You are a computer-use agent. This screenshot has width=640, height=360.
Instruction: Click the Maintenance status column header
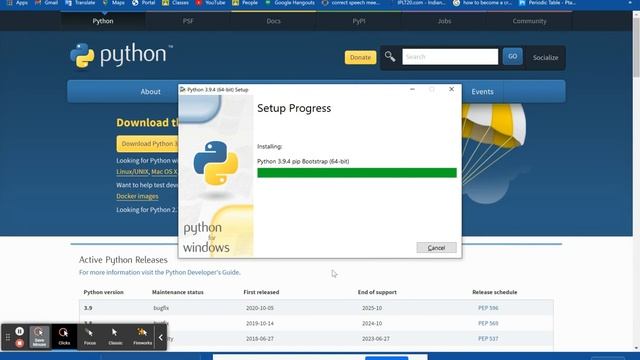178,292
